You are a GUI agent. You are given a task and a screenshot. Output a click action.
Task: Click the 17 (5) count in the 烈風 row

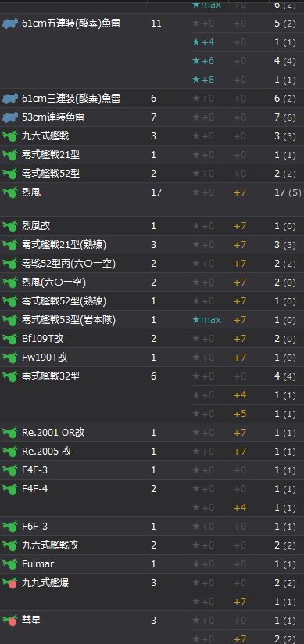coord(288,192)
